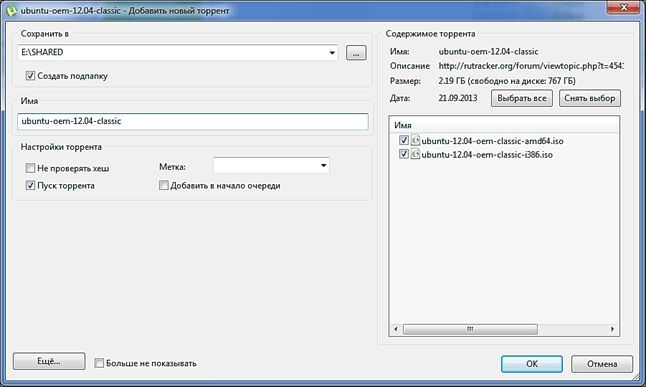Click the uTorrent icon in title bar
The image size is (646, 387).
(11, 10)
